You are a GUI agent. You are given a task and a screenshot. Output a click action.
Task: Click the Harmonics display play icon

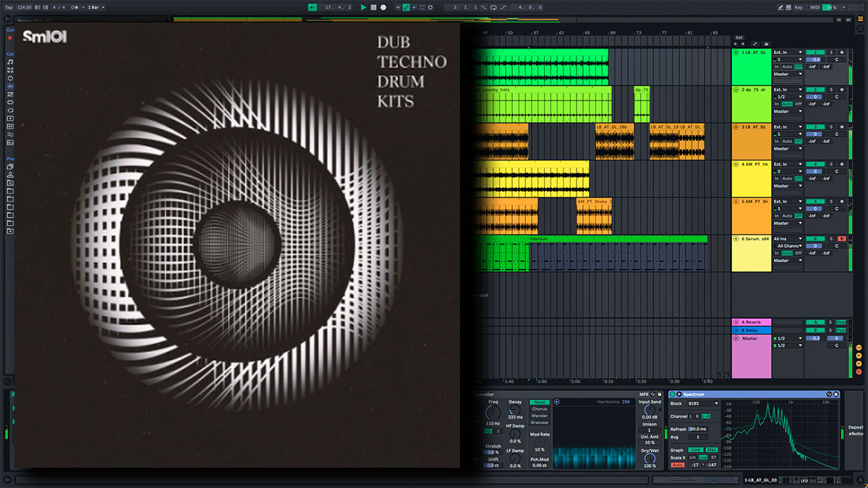click(x=556, y=402)
